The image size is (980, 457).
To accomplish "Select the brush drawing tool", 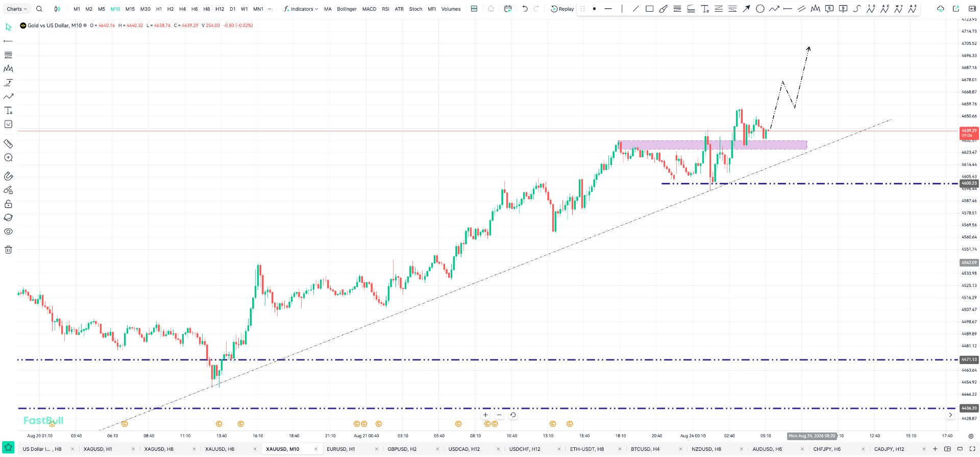I will 663,9.
